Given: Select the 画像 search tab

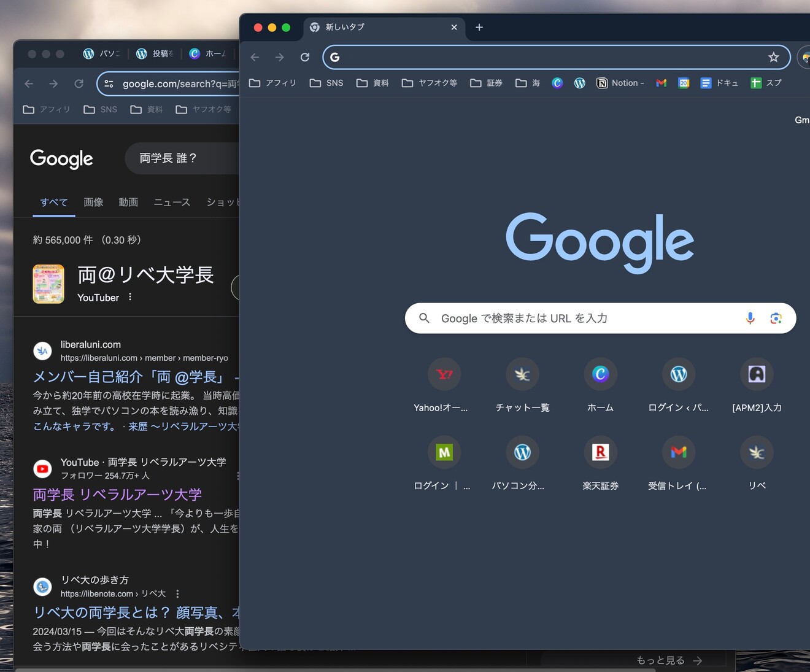Looking at the screenshot, I should [93, 203].
